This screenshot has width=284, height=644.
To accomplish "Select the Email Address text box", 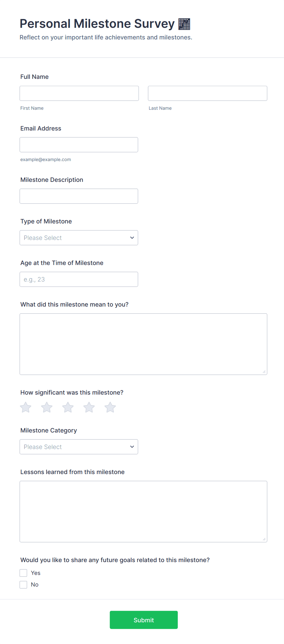I will pos(79,145).
